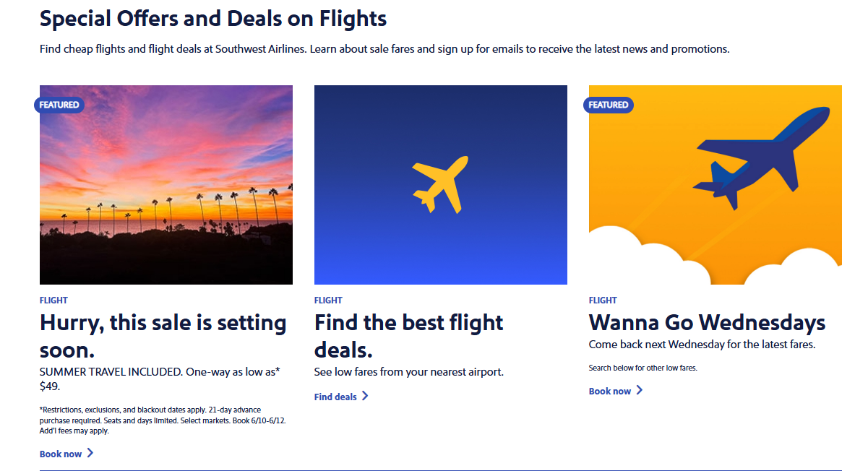This screenshot has width=868, height=471.
Task: Click the FLIGHT label above the sunset sale
Action: click(53, 301)
